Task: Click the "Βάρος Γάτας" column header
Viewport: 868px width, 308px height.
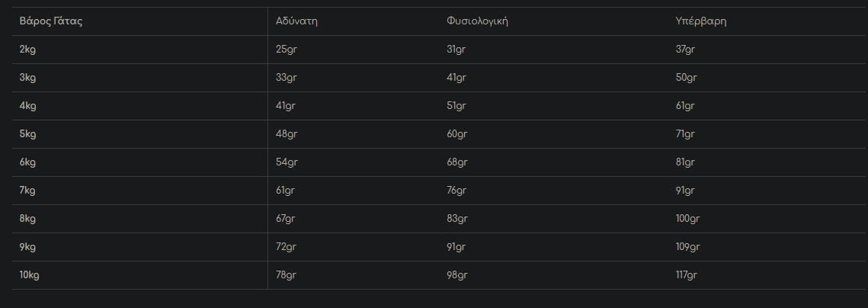Action: click(x=51, y=21)
